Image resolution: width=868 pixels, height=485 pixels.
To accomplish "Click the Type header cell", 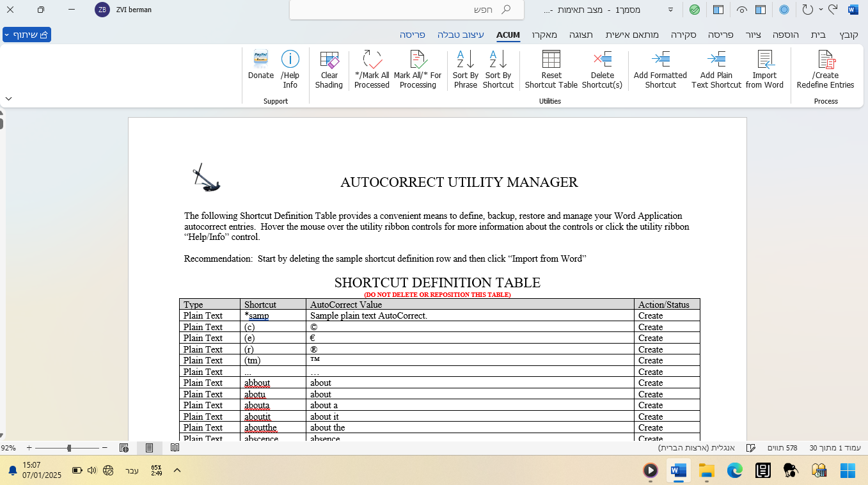I will (x=210, y=305).
